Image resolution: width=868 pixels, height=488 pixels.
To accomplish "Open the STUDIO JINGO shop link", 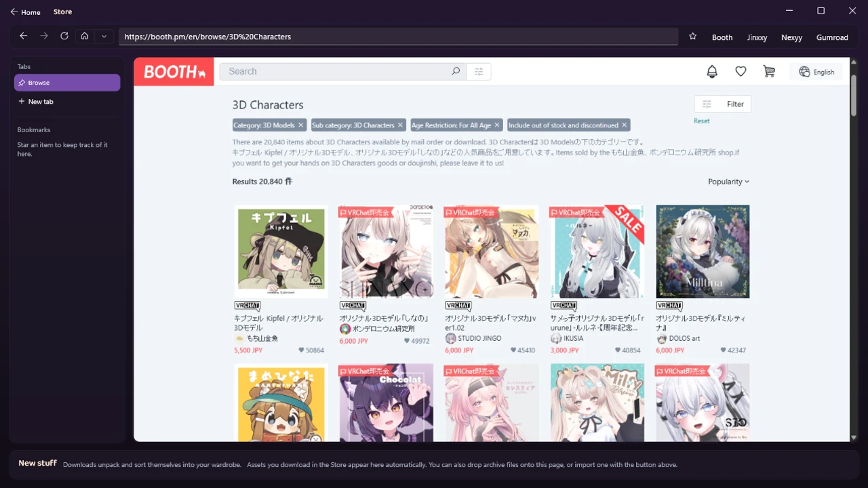I will (479, 338).
